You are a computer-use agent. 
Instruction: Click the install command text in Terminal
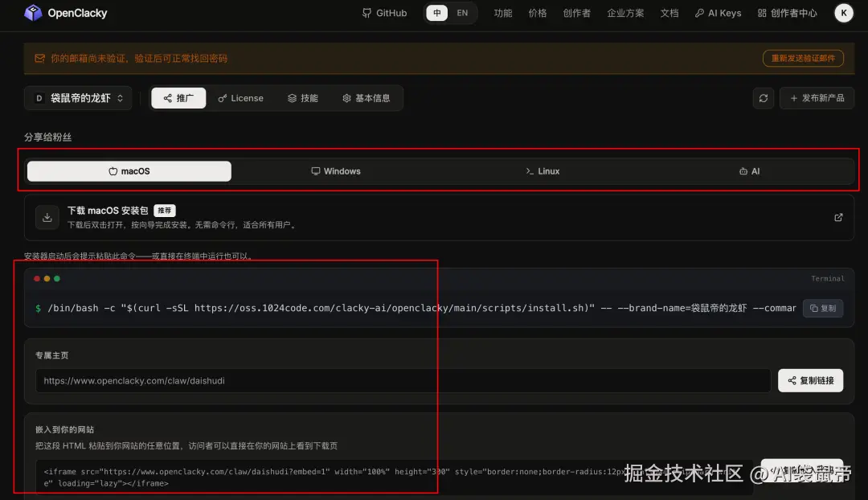click(421, 308)
